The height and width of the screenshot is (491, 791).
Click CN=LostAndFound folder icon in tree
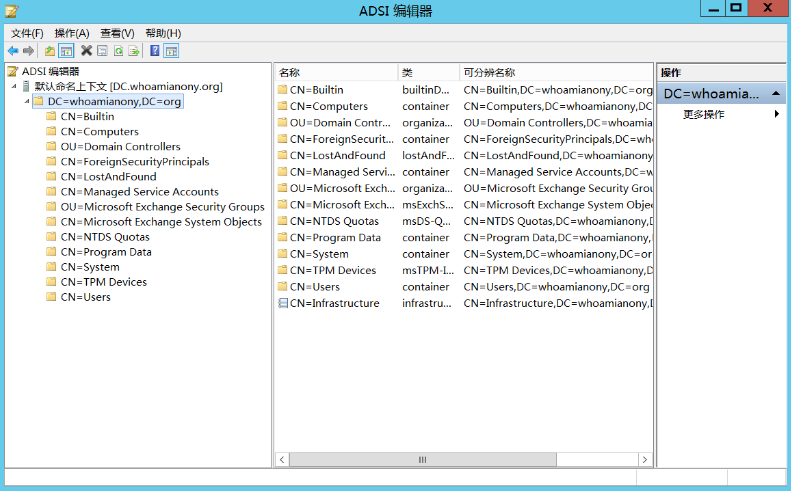51,176
